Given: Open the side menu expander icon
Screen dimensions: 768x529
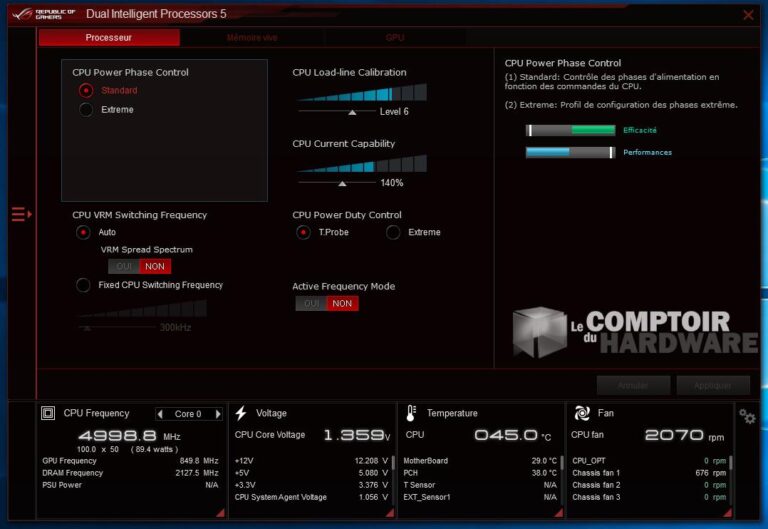Looking at the screenshot, I should 22,214.
